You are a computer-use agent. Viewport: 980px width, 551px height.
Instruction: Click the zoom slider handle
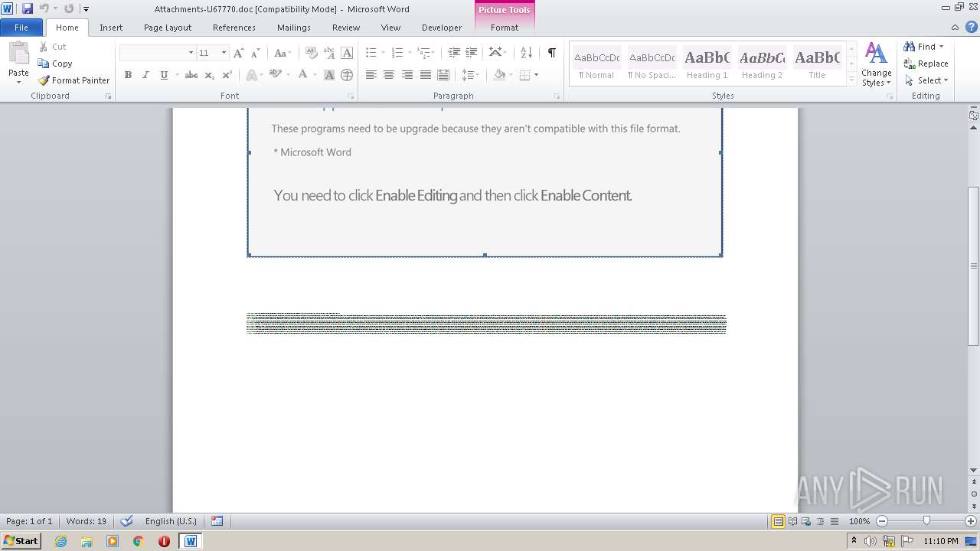point(926,521)
